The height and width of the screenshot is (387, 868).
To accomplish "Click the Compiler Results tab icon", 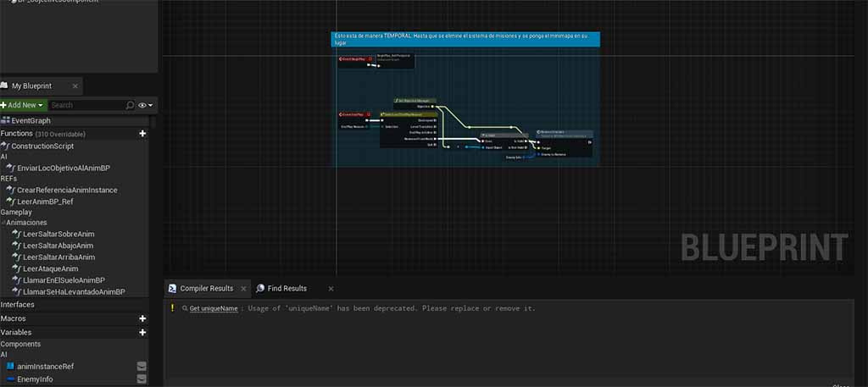I will pos(172,288).
